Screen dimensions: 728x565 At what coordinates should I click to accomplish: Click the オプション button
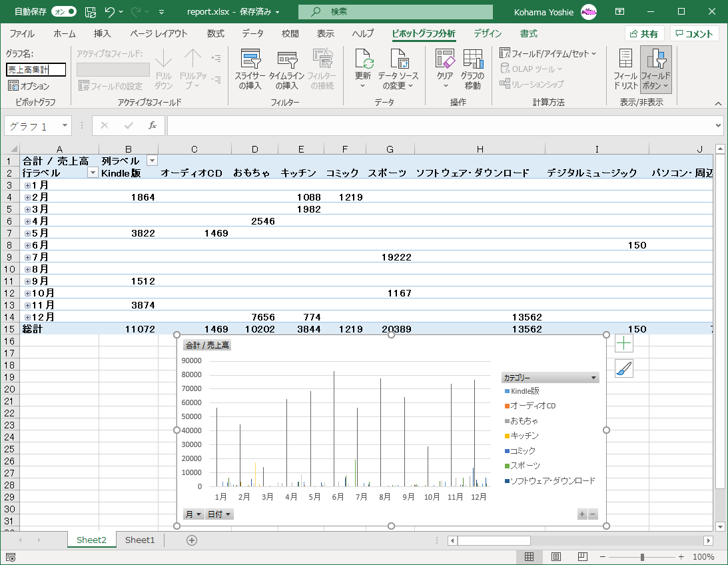[x=29, y=86]
